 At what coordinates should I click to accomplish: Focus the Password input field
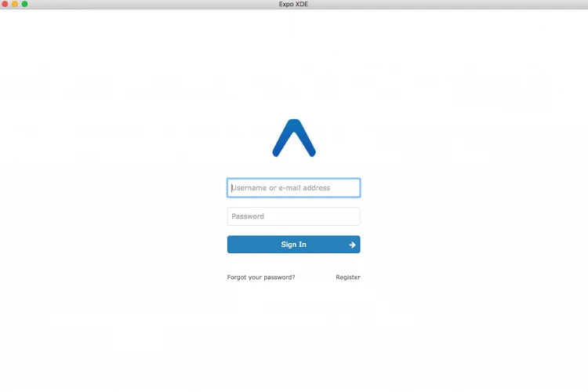tap(294, 216)
